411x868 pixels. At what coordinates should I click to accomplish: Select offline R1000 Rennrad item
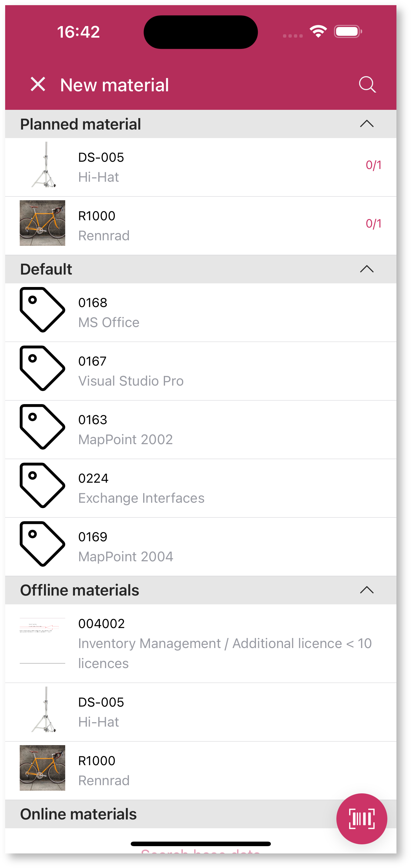coord(202,770)
